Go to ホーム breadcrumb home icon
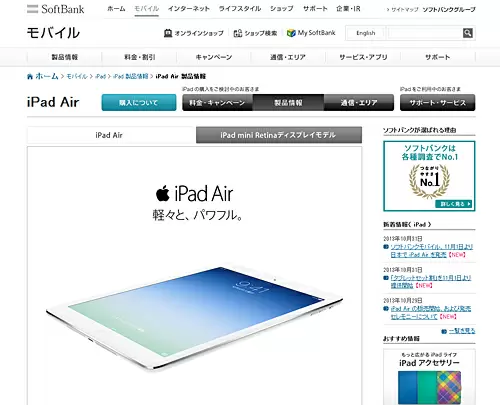Viewport: 500px width, 405px height. pyautogui.click(x=30, y=77)
